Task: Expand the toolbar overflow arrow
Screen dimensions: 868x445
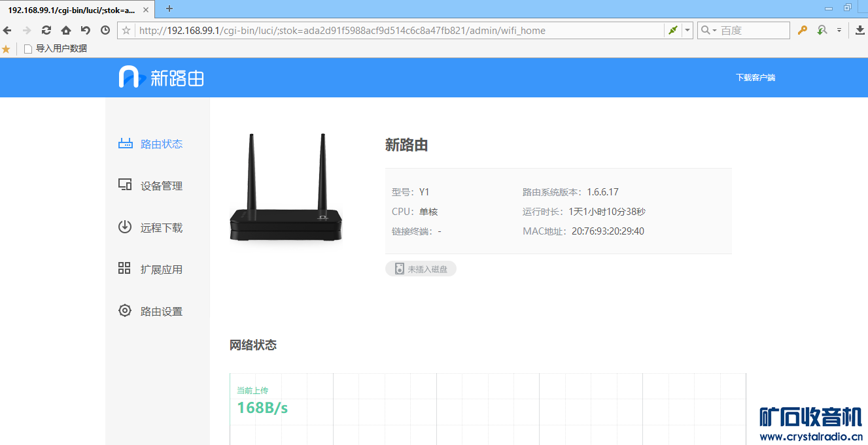Action: pos(839,30)
